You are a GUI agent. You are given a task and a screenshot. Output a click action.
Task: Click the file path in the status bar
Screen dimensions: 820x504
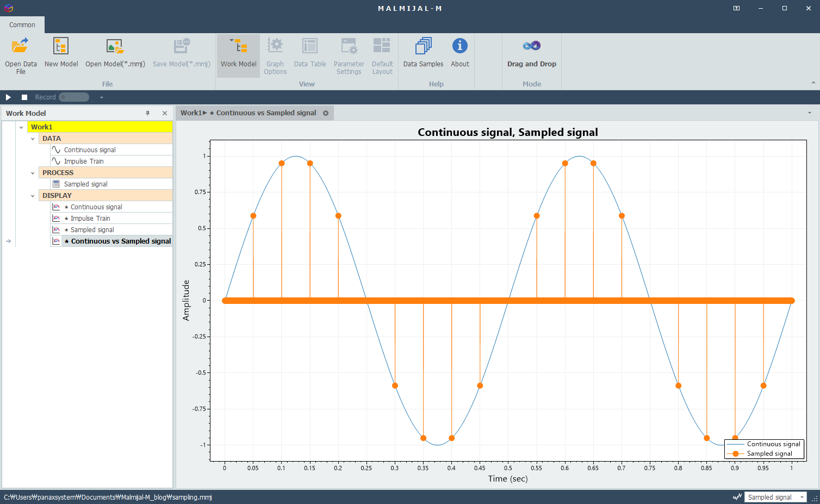click(x=108, y=497)
